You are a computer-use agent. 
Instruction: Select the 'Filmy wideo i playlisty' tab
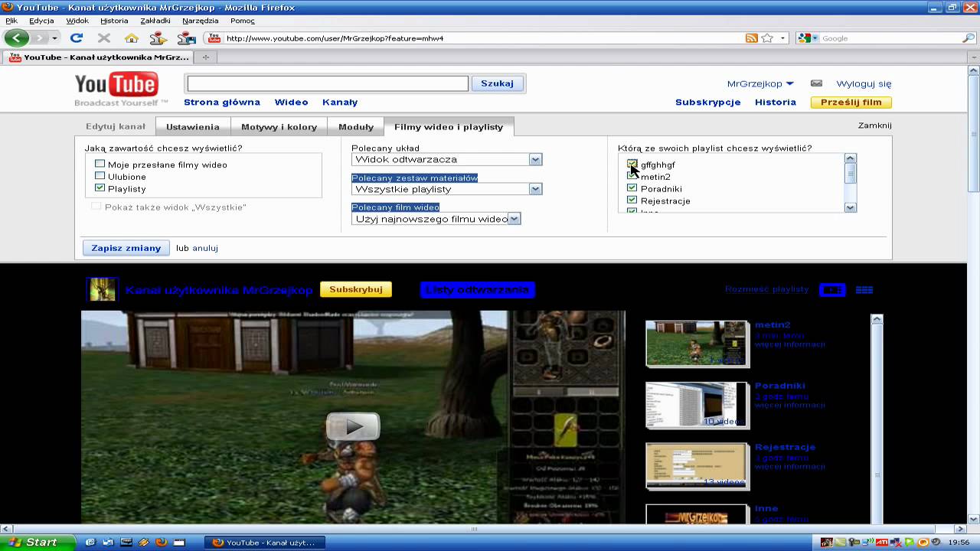pyautogui.click(x=449, y=127)
